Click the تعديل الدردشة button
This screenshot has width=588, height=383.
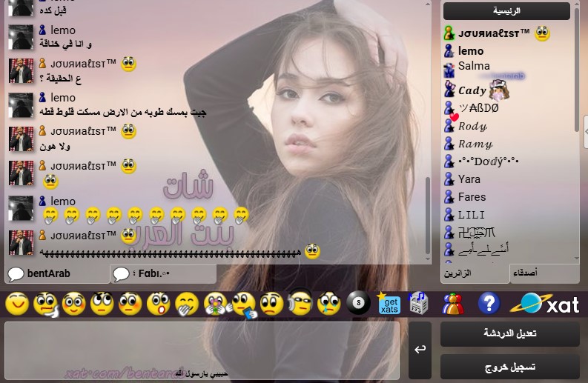pos(509,334)
